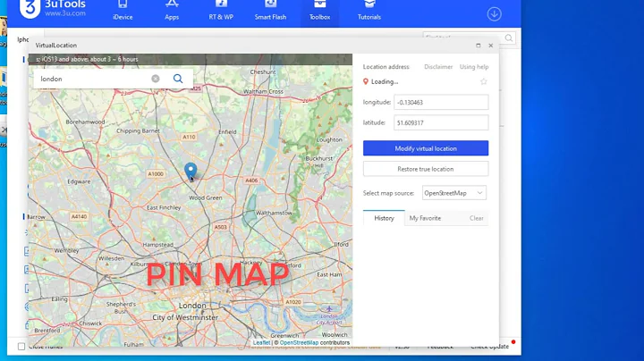644x361 pixels.
Task: Edit the longitude field
Action: 441,102
